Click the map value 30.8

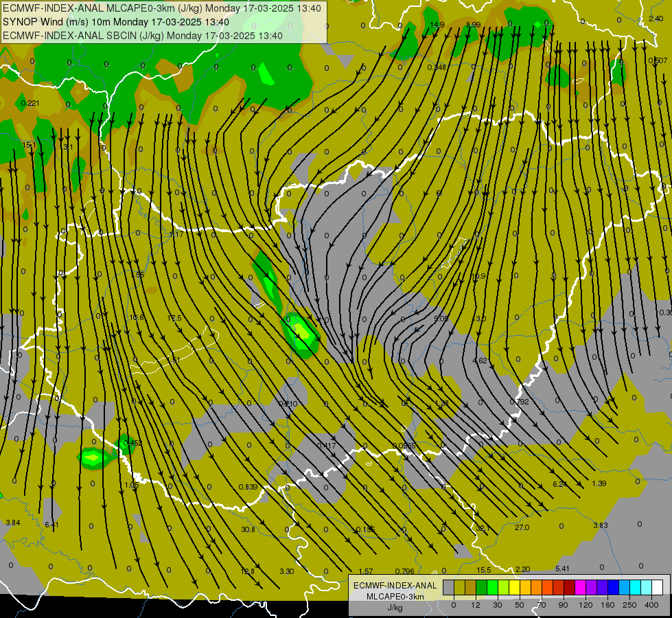click(x=248, y=529)
